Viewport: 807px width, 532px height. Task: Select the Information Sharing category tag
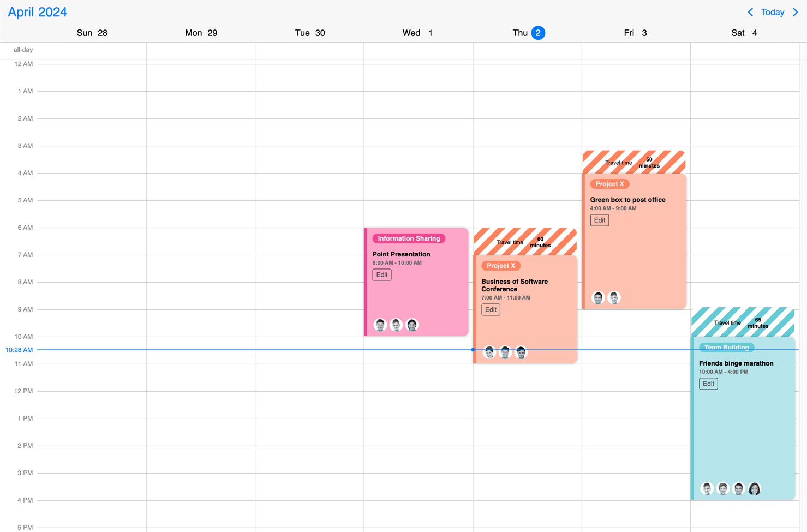[x=409, y=238]
